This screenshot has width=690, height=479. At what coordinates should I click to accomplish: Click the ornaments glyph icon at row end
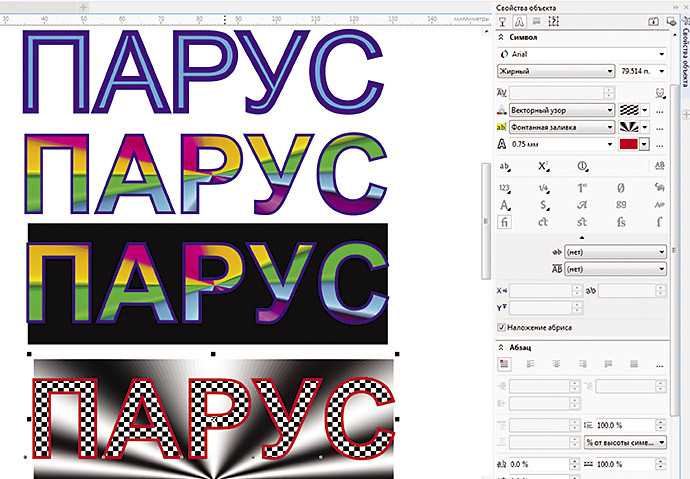coord(659,187)
